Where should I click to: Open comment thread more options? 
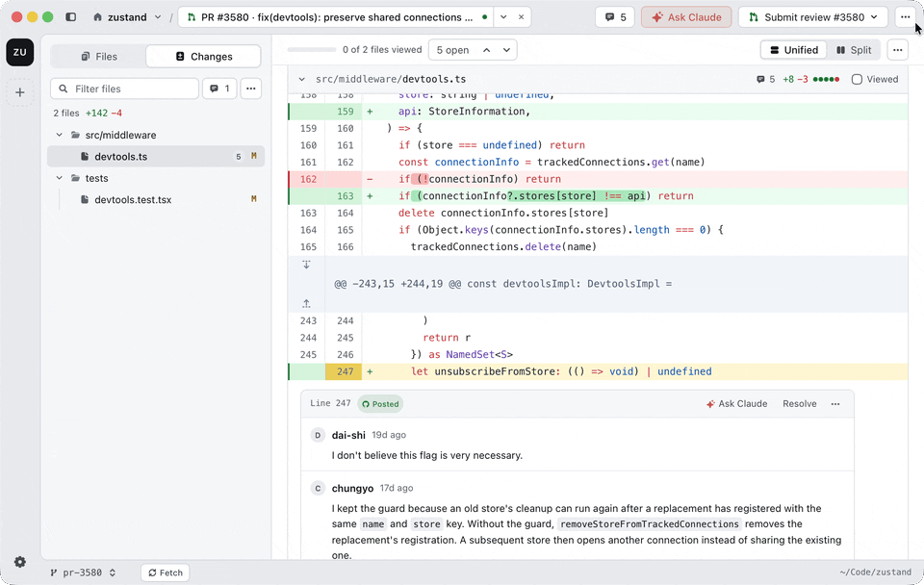click(x=835, y=403)
